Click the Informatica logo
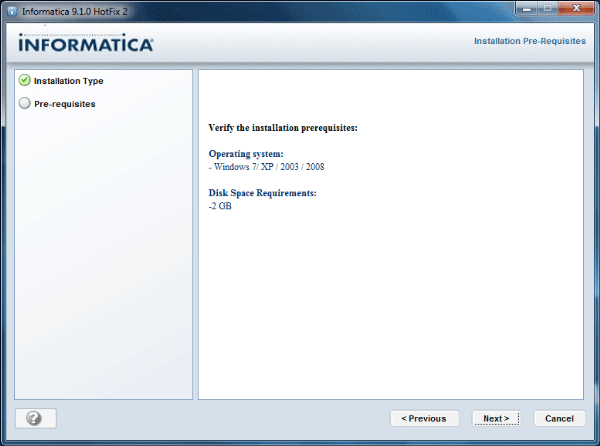The image size is (600, 446). (x=86, y=43)
